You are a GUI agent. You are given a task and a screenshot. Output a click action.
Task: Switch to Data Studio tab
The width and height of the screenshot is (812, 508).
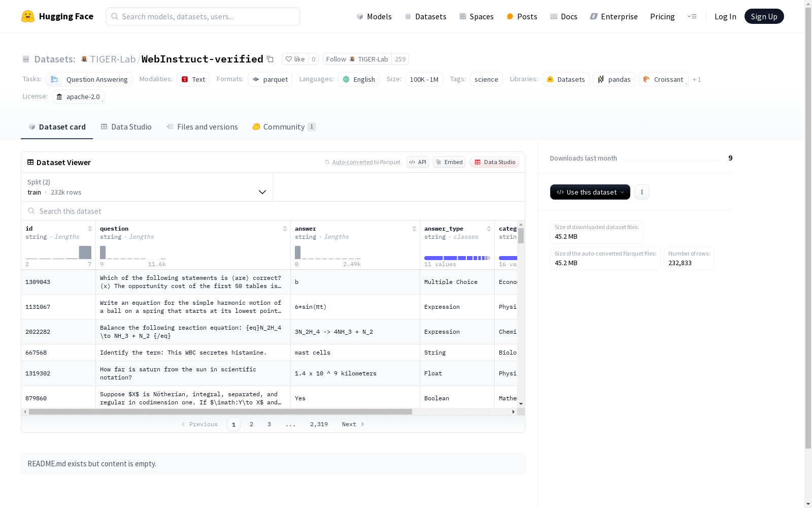(126, 126)
